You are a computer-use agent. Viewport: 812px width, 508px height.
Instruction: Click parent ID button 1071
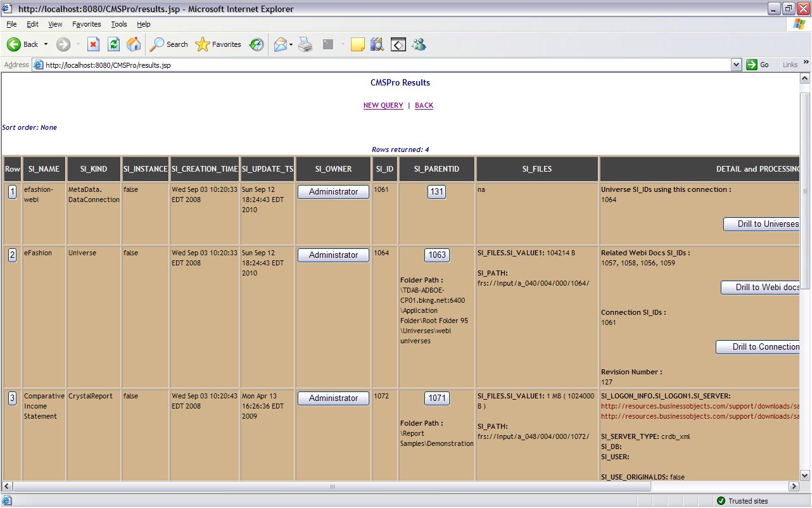pos(437,398)
